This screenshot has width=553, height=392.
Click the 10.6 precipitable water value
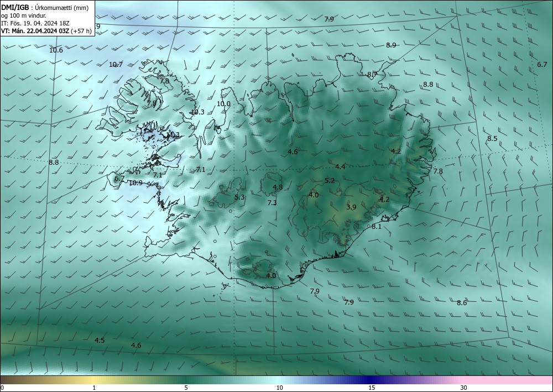[x=56, y=50]
